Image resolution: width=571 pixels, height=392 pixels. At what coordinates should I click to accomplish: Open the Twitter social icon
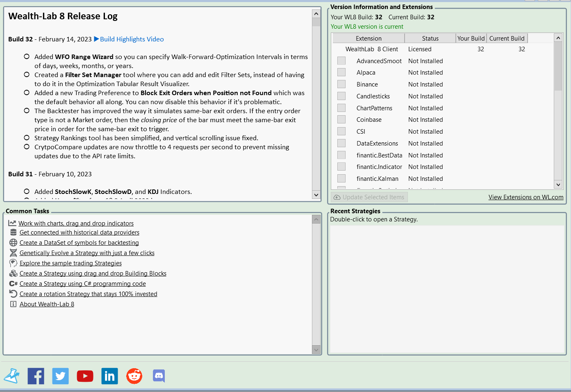pyautogui.click(x=61, y=376)
